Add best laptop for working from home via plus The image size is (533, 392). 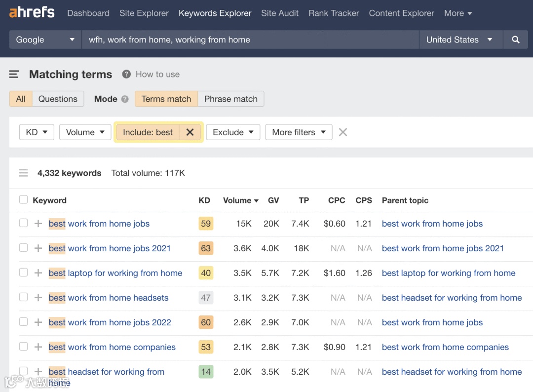click(x=38, y=273)
